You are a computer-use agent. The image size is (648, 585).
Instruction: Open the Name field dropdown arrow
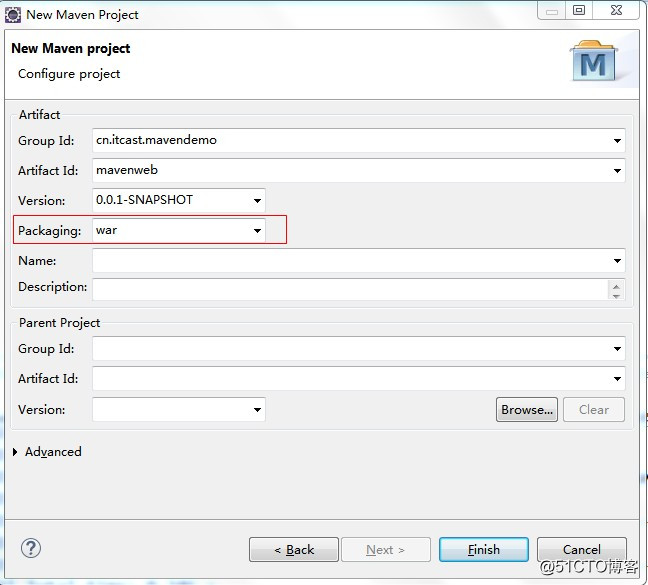pyautogui.click(x=617, y=261)
